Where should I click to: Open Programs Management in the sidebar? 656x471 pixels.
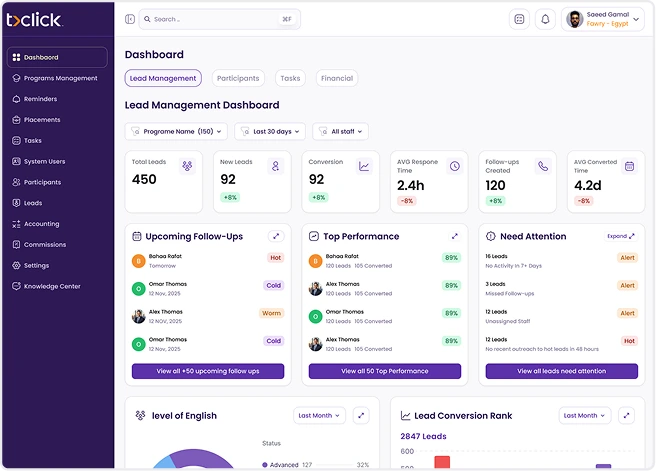coord(60,78)
